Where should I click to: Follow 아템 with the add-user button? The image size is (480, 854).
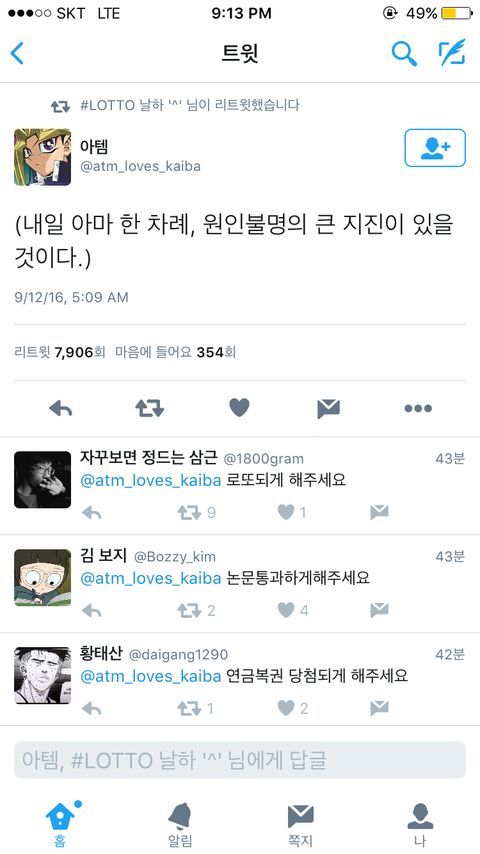pos(435,148)
